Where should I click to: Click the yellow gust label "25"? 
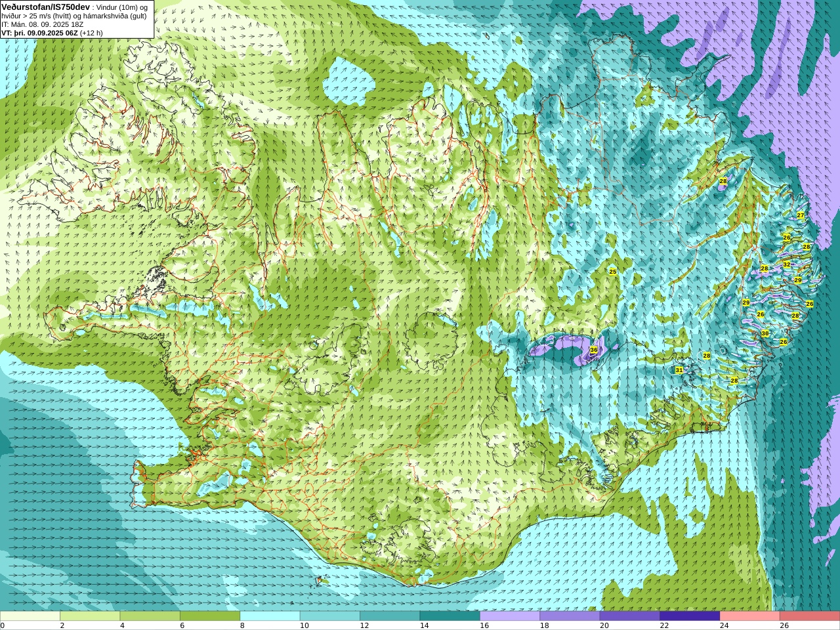click(x=613, y=272)
